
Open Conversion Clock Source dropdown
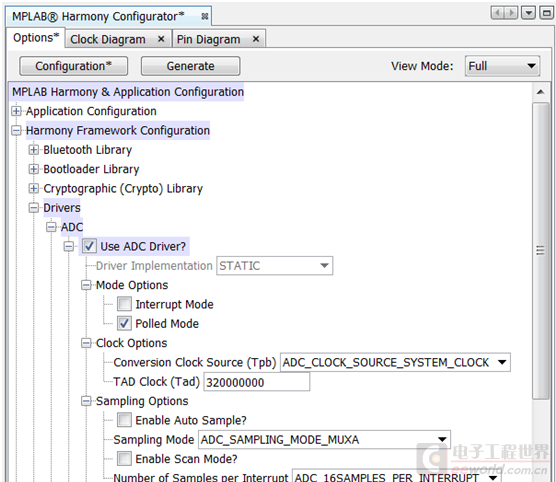395,362
